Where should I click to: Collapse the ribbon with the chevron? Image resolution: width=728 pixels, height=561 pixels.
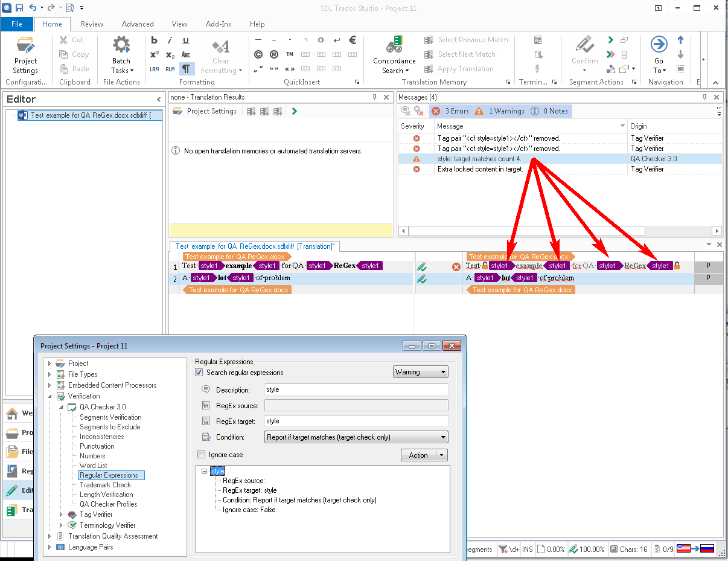pyautogui.click(x=716, y=83)
